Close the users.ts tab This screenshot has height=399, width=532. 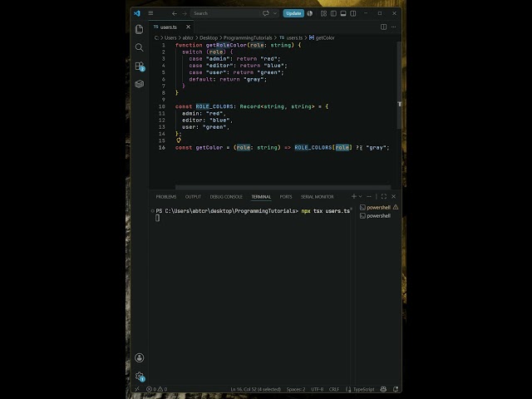(x=189, y=27)
